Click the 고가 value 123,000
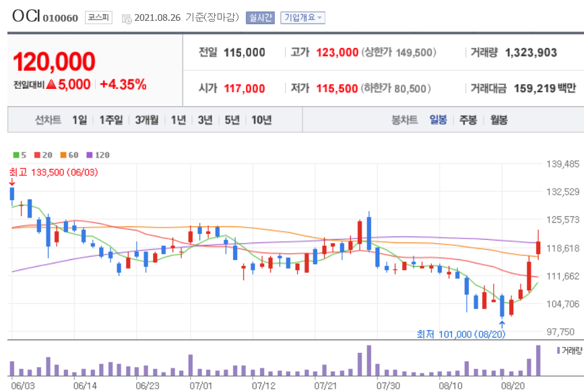Viewport: 584px width, 392px height. [x=337, y=53]
